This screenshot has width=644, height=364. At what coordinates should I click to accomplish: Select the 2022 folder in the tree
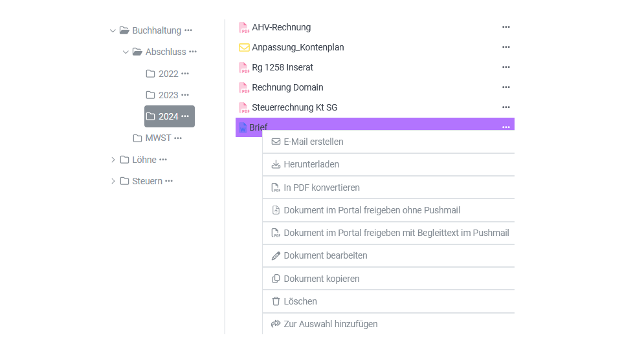pos(168,74)
